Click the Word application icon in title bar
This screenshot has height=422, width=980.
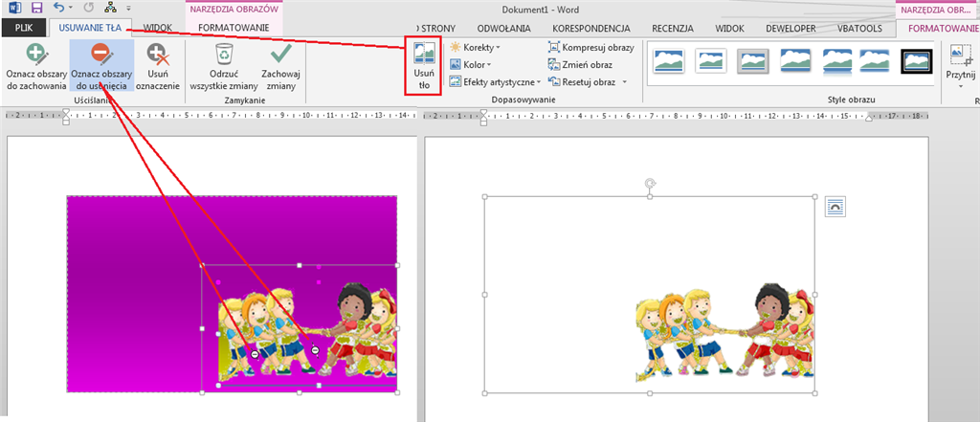(x=15, y=8)
